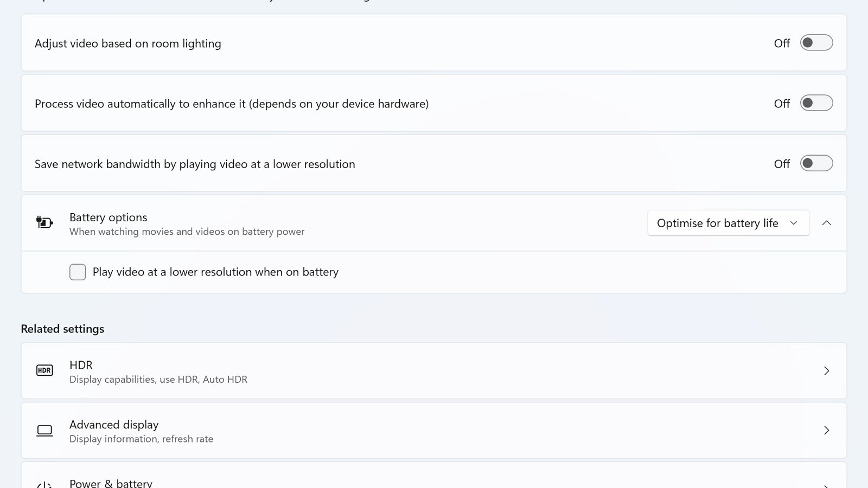This screenshot has height=488, width=868.
Task: Turn on automatic video enhancement
Action: tap(816, 102)
